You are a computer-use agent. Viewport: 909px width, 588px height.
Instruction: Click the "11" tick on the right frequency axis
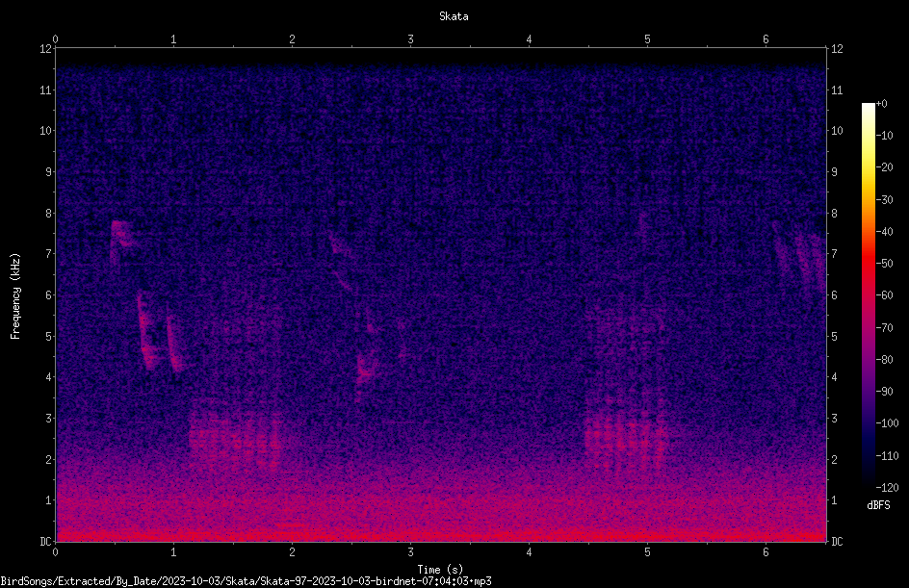click(837, 89)
